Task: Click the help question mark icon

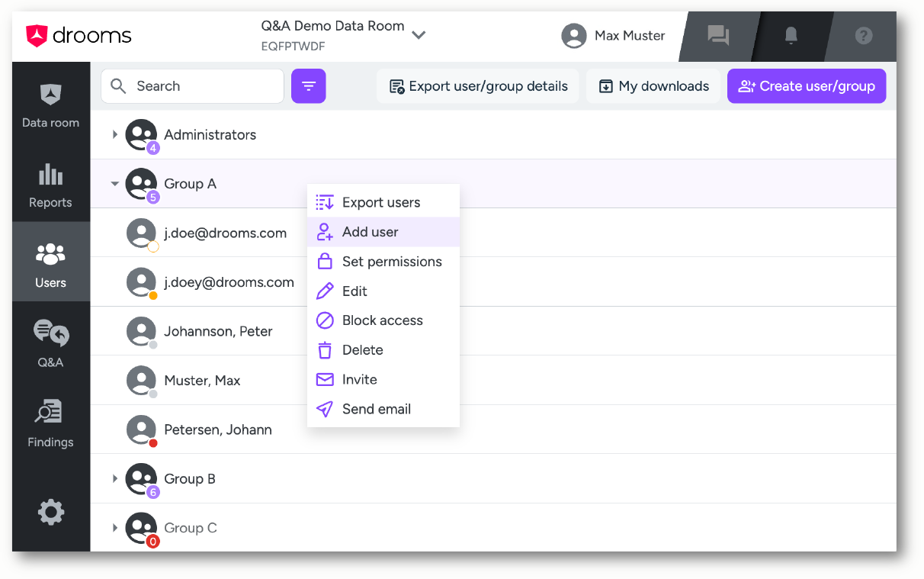Action: click(863, 36)
